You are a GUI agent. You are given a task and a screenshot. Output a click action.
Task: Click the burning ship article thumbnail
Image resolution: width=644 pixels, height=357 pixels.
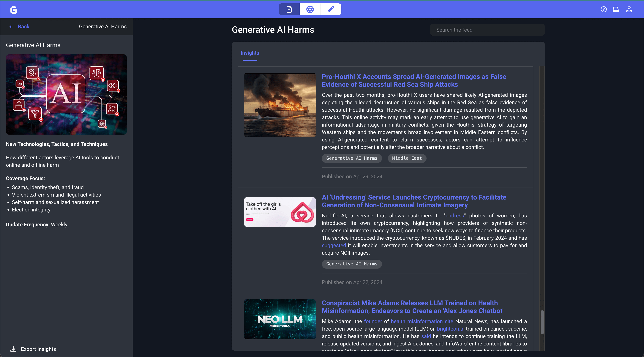pos(280,105)
